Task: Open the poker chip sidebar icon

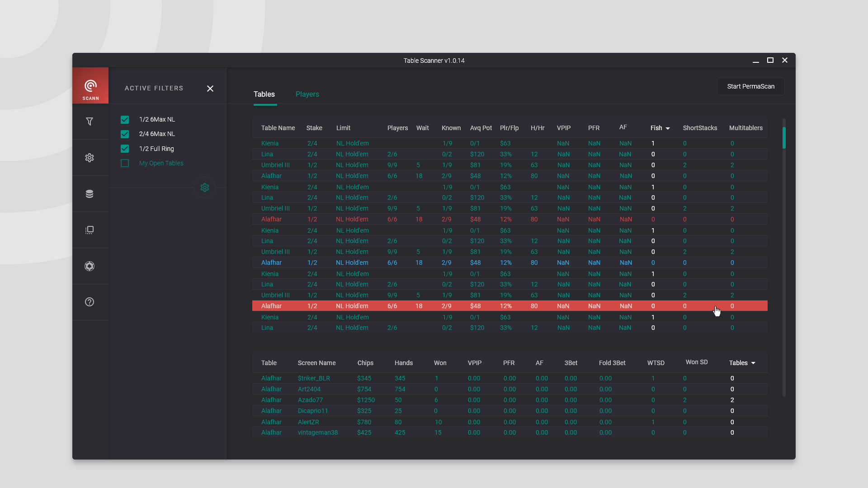Action: coord(90,266)
